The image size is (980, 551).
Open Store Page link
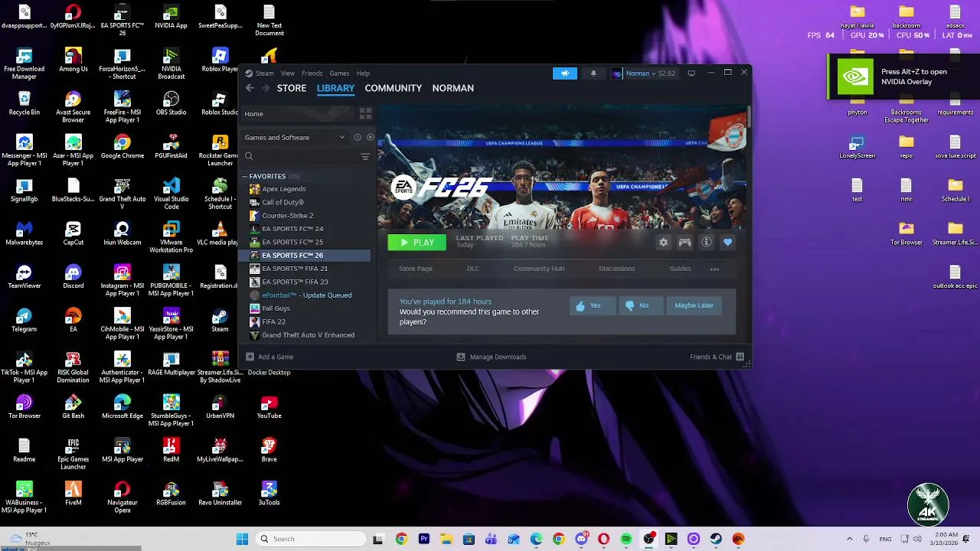416,269
